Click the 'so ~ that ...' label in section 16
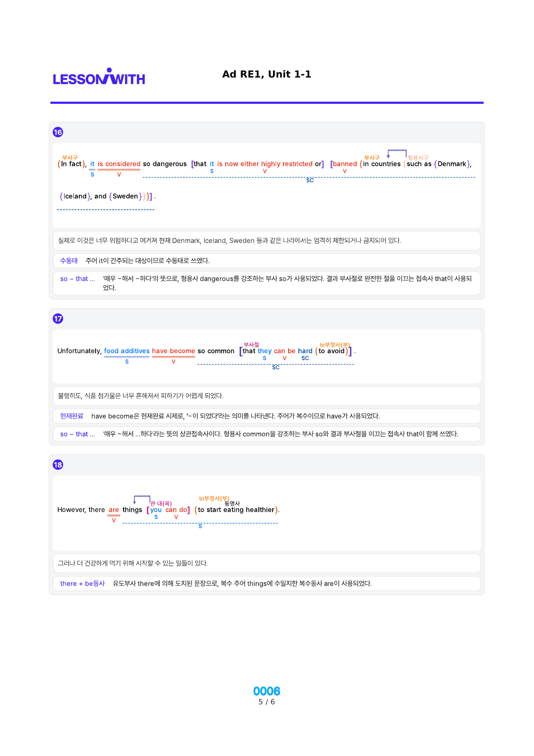Screen dimensions: 534x756 pos(78,279)
